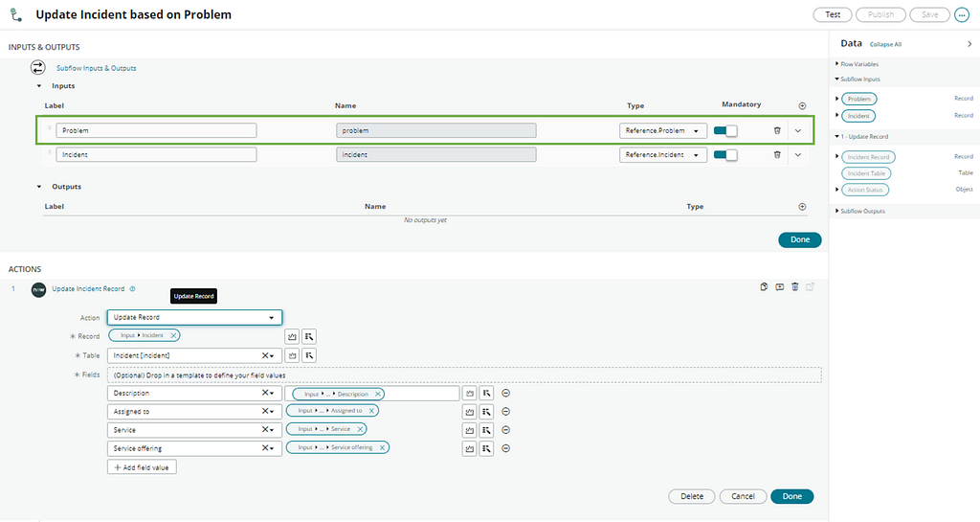Open data pill picker for Description row
This screenshot has width=980, height=522.
tap(486, 394)
